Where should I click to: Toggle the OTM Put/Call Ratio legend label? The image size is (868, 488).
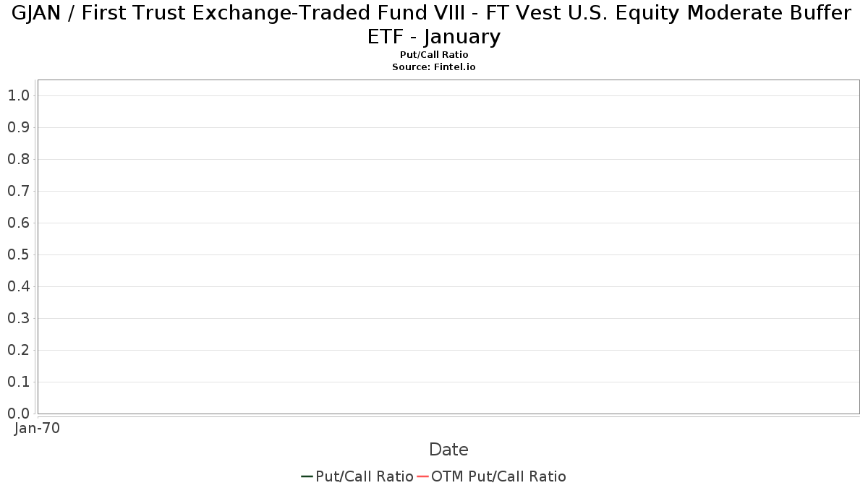click(498, 476)
